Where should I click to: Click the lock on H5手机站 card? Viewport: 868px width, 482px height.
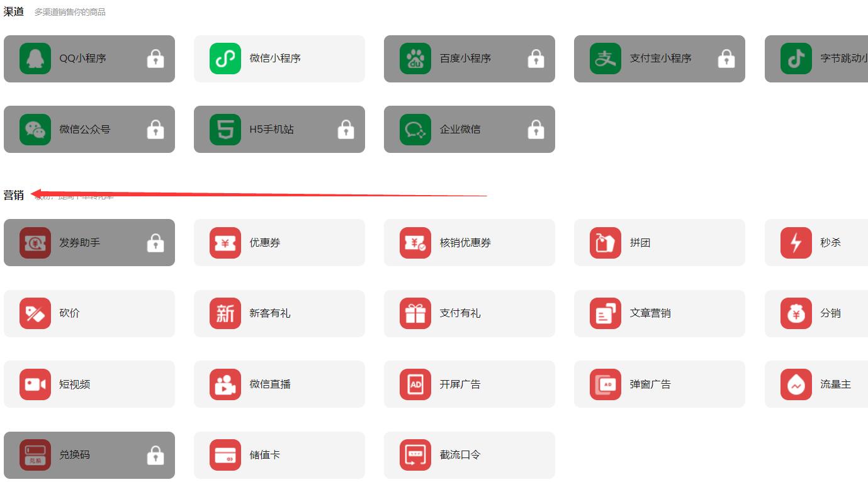pos(346,130)
